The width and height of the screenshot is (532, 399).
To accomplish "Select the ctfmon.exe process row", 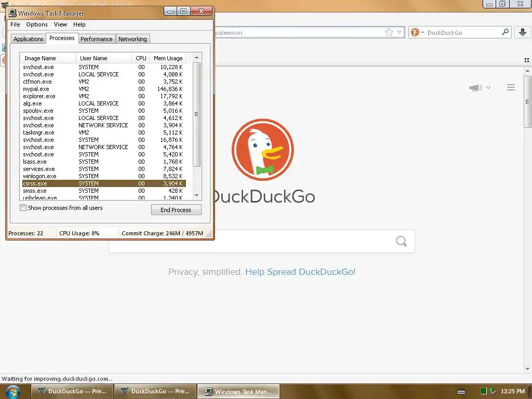I will click(x=104, y=82).
